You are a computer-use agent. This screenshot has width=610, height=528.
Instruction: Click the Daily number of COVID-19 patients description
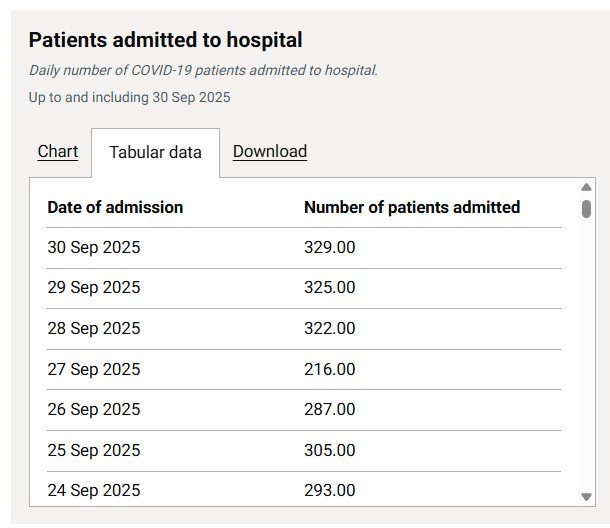203,70
